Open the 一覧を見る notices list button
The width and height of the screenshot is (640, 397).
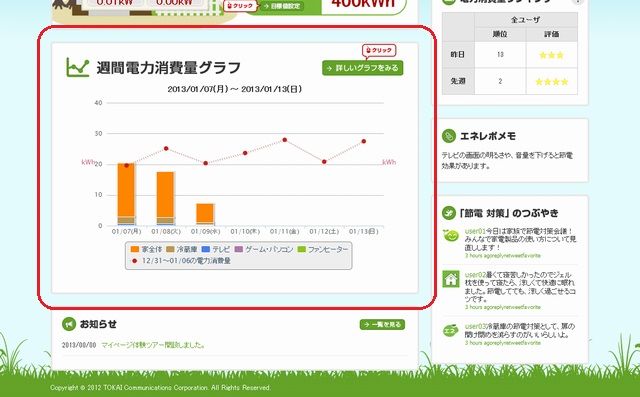click(382, 324)
